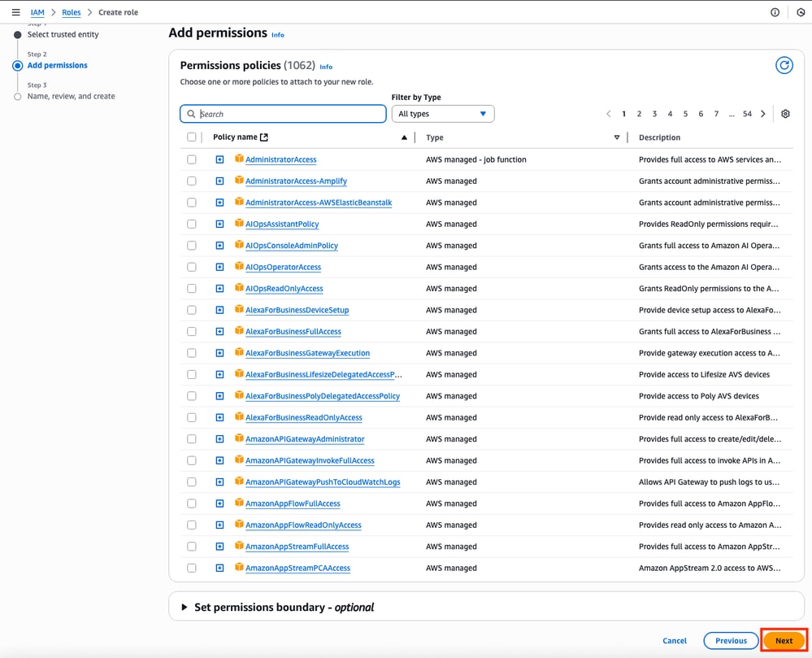Open table preferences gear icon
Image resolution: width=812 pixels, height=658 pixels.
pyautogui.click(x=785, y=114)
